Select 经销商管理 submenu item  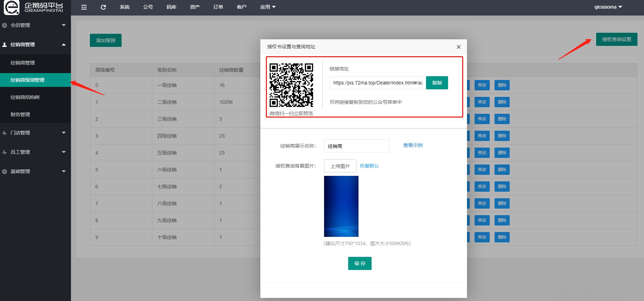(x=35, y=63)
